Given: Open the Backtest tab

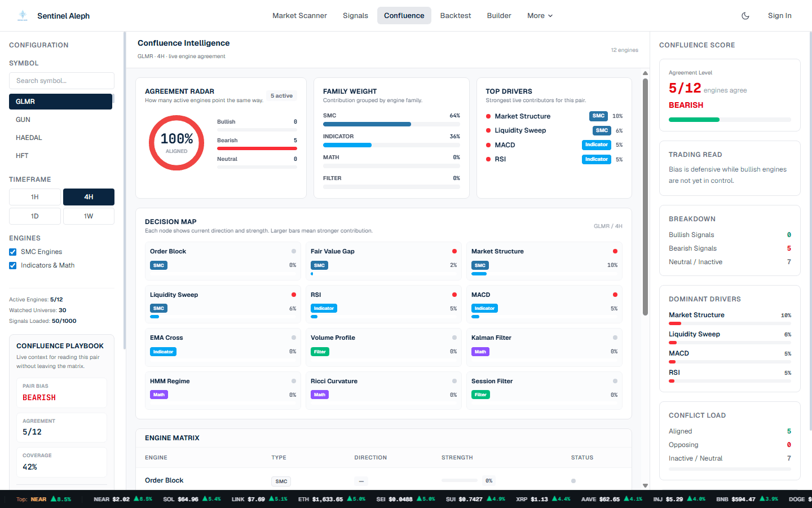Looking at the screenshot, I should tap(456, 16).
